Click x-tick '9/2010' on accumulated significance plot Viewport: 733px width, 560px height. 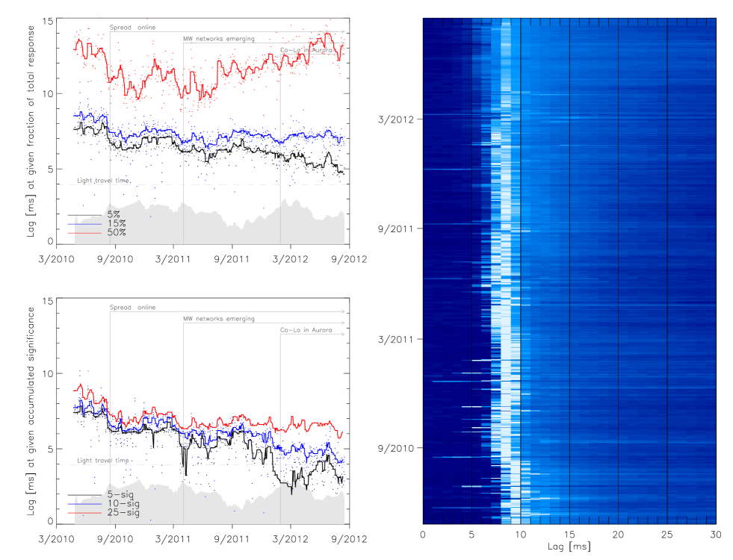pyautogui.click(x=115, y=539)
